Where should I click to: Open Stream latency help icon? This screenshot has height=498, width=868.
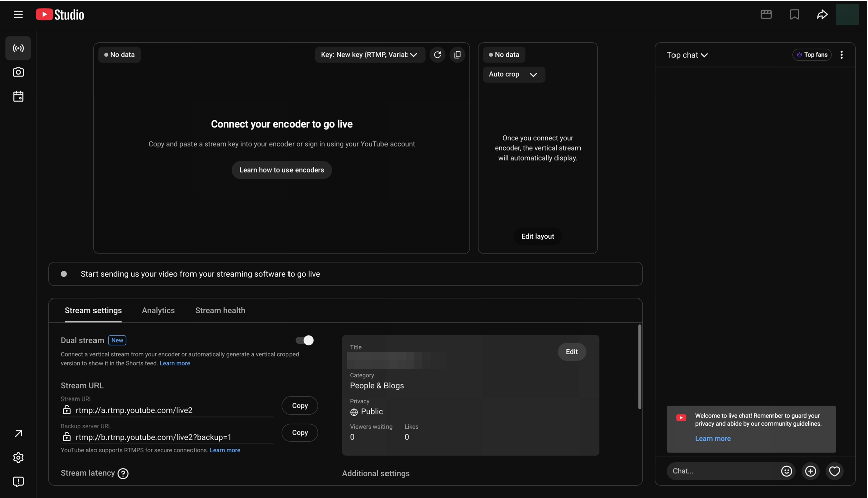123,473
